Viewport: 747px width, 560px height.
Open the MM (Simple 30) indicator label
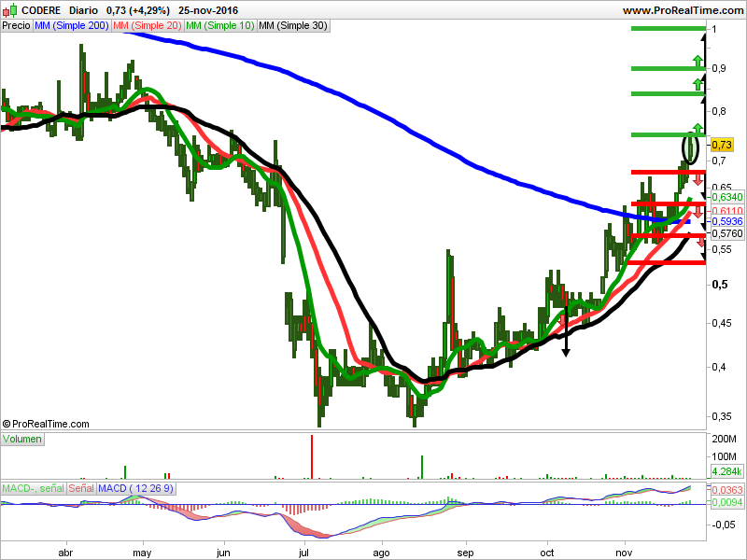pyautogui.click(x=293, y=26)
